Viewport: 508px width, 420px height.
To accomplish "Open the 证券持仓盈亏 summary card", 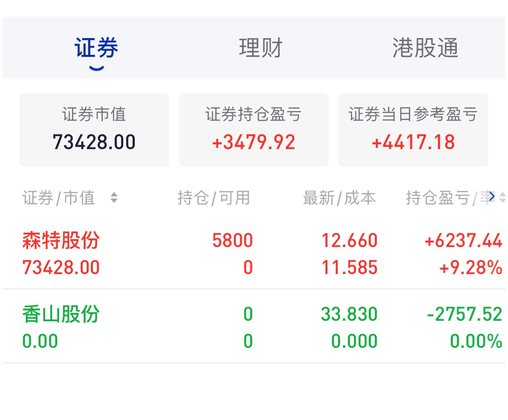I will tap(254, 130).
